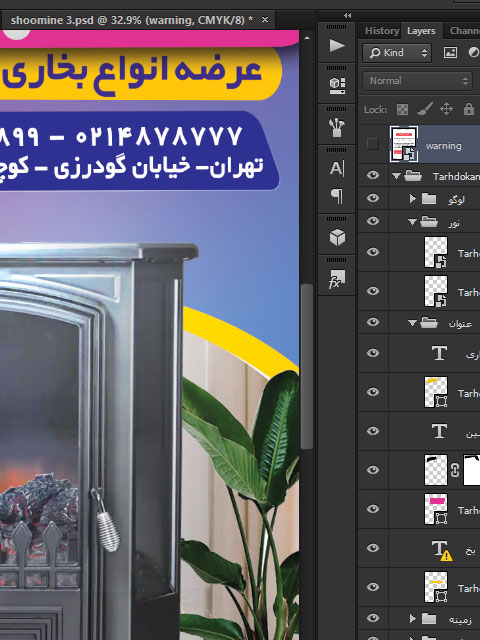Open the Character panel icon
The height and width of the screenshot is (640, 480).
337,168
